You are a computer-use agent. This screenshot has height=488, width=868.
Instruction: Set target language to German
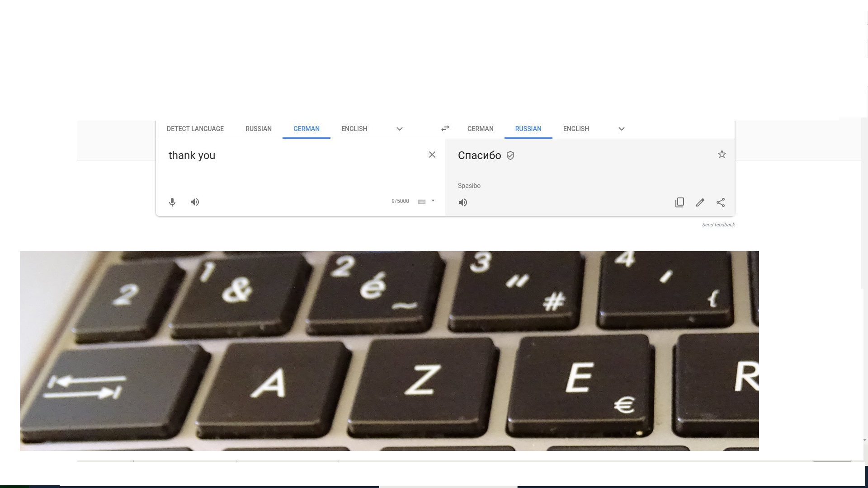coord(480,129)
